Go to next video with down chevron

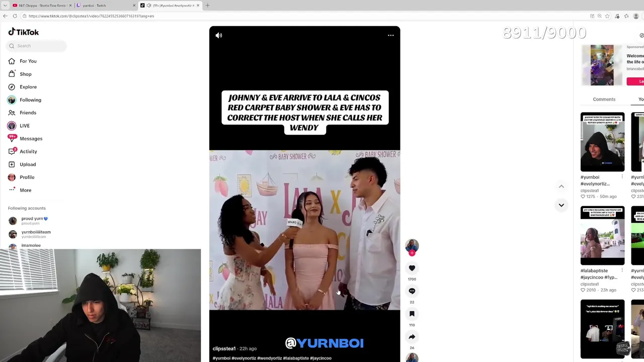[x=561, y=205]
